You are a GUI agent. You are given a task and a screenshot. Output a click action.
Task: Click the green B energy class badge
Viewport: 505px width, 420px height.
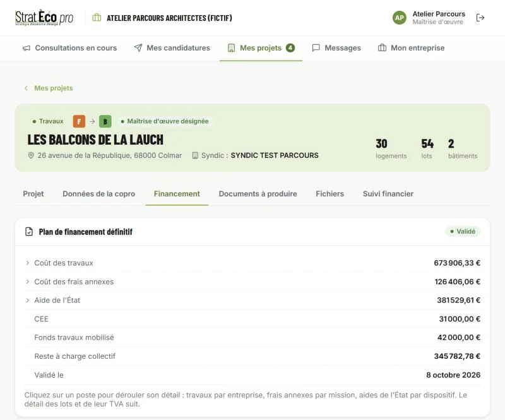point(105,121)
